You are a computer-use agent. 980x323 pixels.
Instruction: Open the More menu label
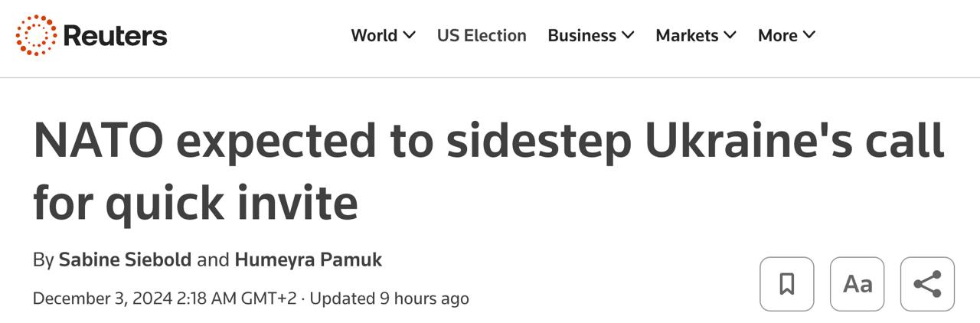point(777,35)
